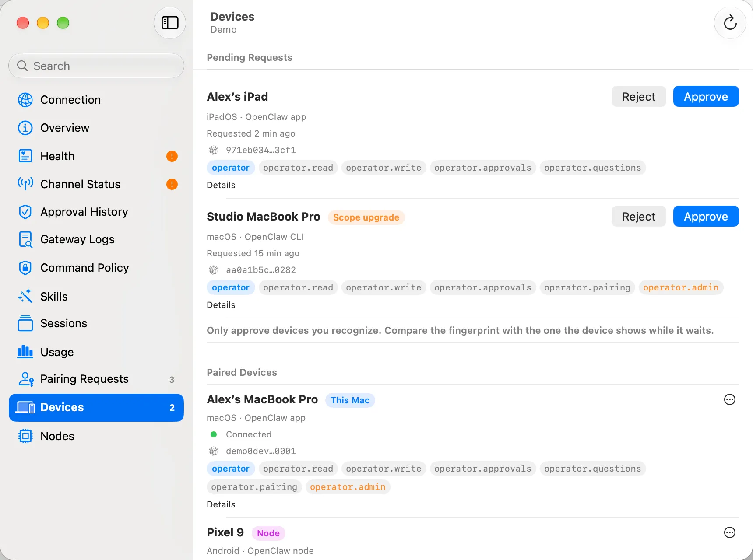Refresh the Devices list
This screenshot has height=560, width=753.
pyautogui.click(x=730, y=23)
